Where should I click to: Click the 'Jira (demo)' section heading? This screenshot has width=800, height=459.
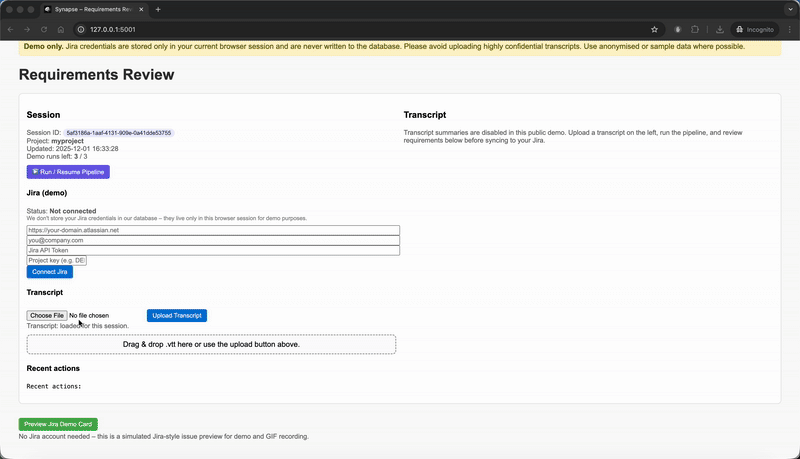click(x=47, y=193)
